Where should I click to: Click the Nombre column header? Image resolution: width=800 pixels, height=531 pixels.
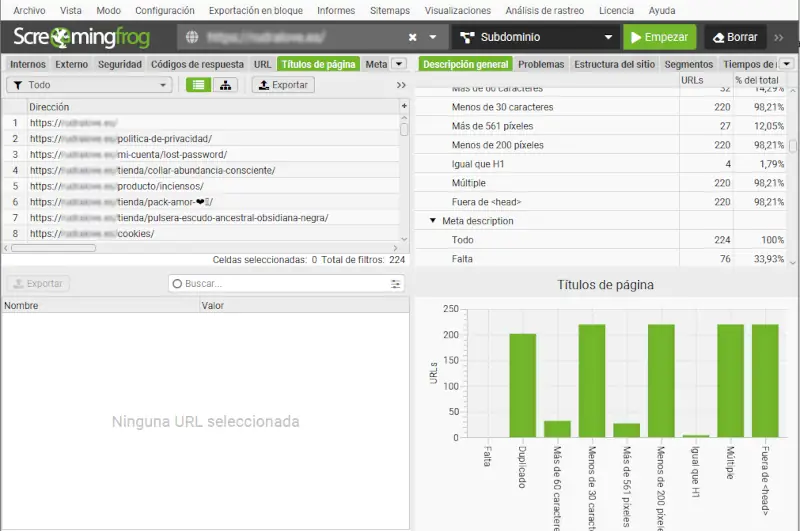pos(101,306)
